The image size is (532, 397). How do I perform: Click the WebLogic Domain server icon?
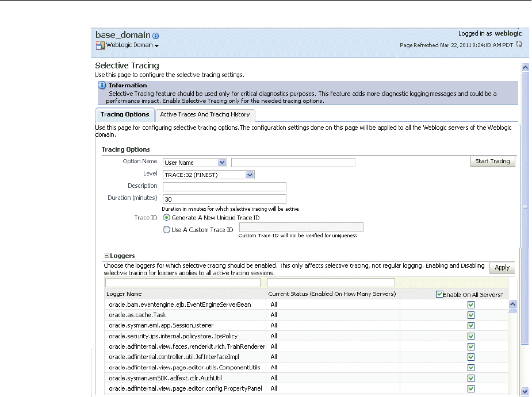(x=100, y=45)
